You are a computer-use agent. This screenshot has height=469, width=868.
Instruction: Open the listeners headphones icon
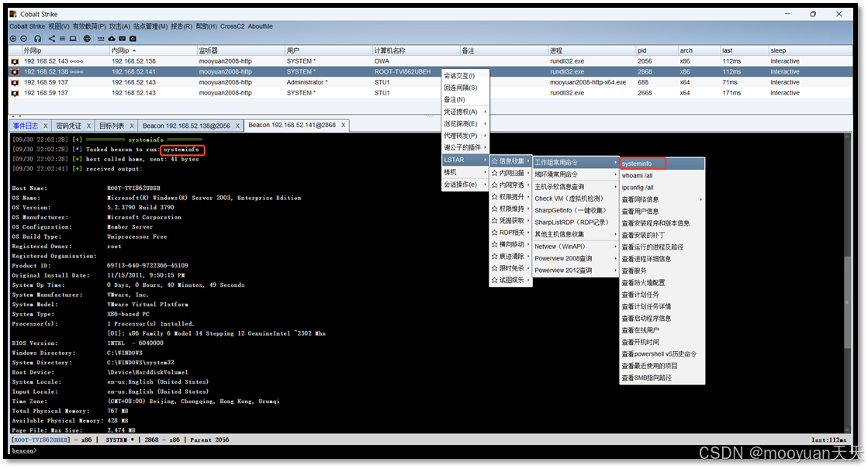[38, 39]
